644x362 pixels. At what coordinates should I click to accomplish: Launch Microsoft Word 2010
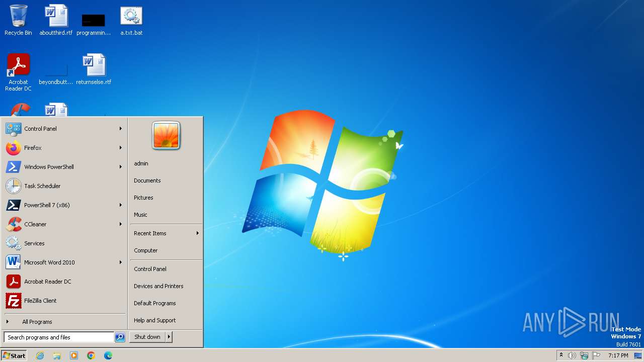64,262
